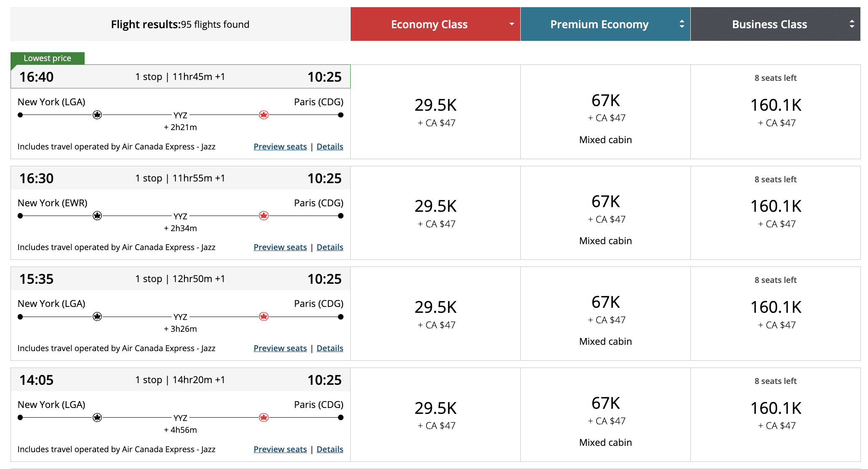The height and width of the screenshot is (469, 868).
Task: Toggle Premium Economy sort arrows
Action: tap(682, 24)
